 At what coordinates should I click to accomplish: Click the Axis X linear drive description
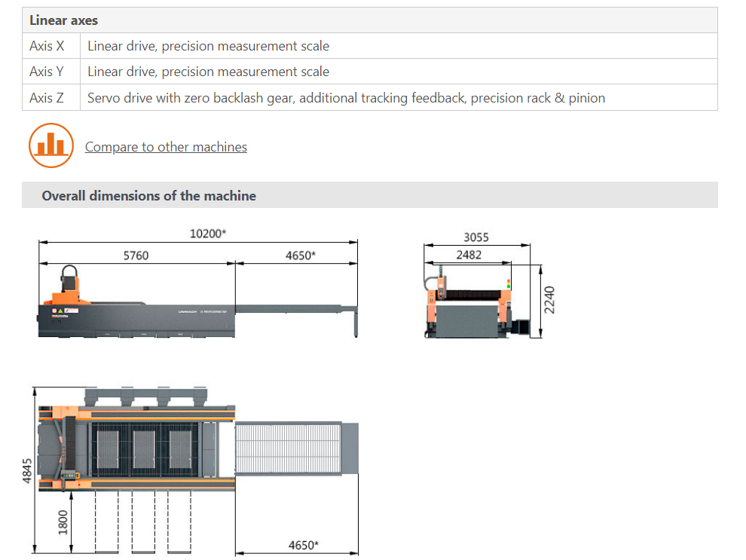[209, 46]
